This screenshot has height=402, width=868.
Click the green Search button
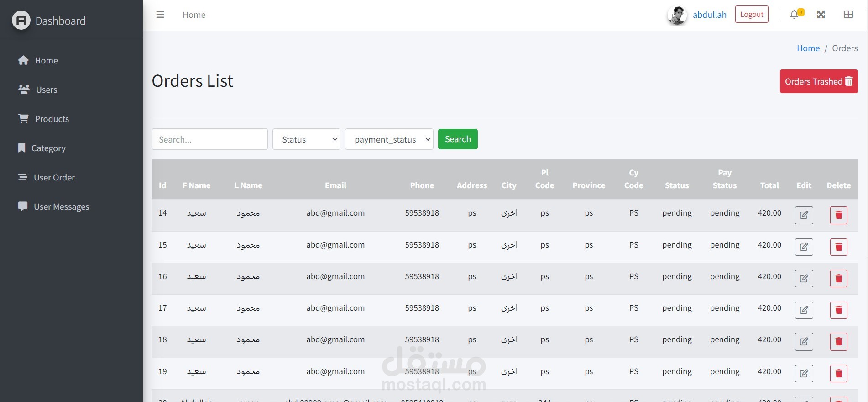458,139
